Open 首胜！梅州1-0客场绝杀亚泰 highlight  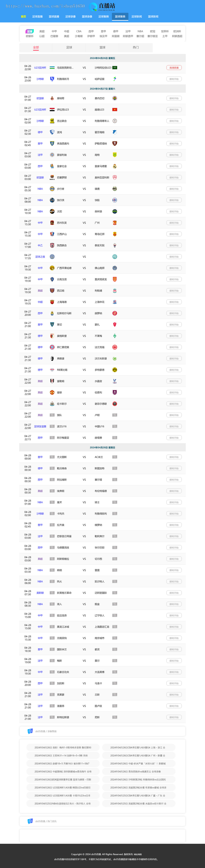click(x=63, y=747)
